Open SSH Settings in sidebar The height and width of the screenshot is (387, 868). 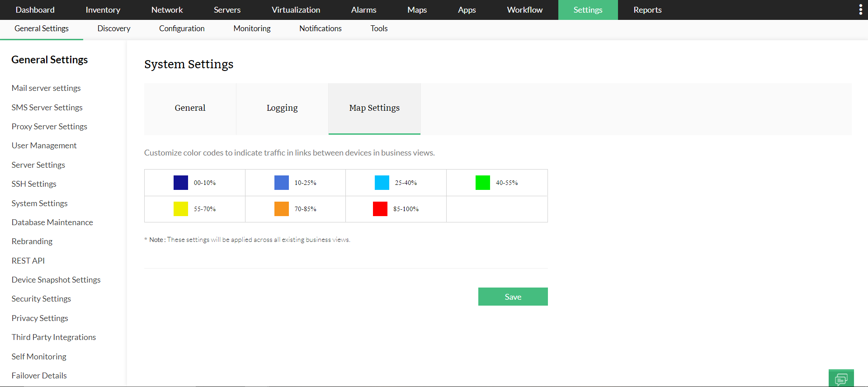[x=34, y=184]
